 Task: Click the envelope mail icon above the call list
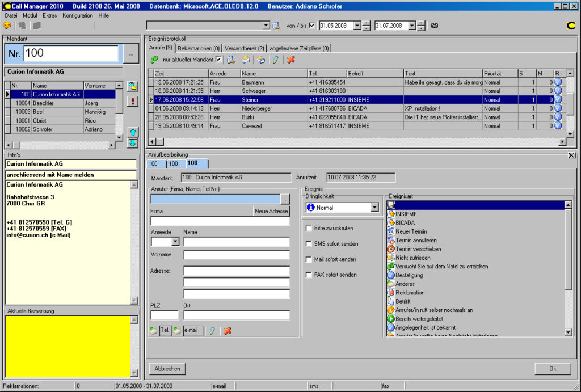(x=246, y=59)
